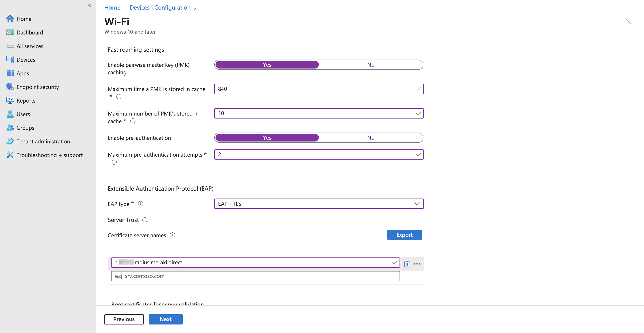
Task: Click the Devices monitor icon
Action: 10,59
